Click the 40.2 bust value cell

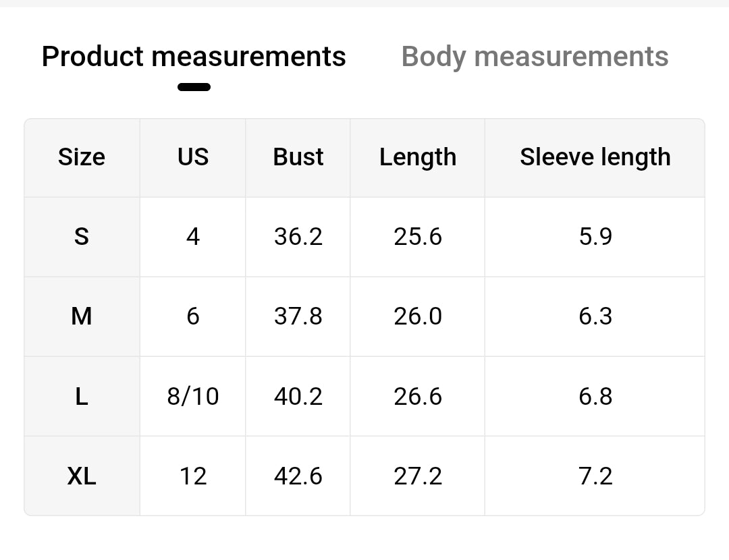[298, 396]
